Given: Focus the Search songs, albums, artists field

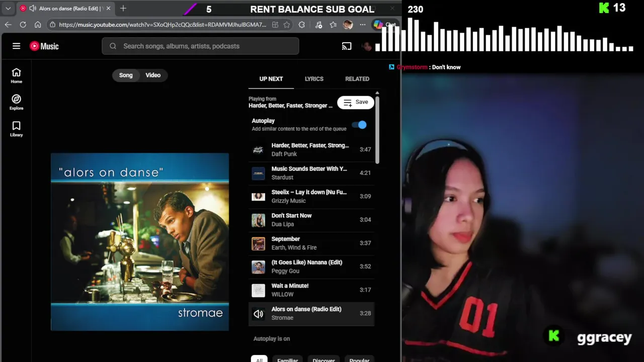Looking at the screenshot, I should point(200,46).
